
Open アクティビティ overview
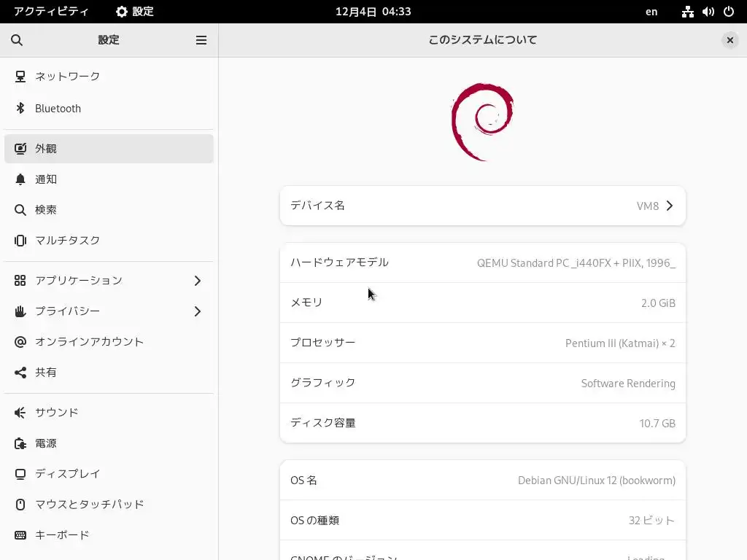tap(51, 12)
